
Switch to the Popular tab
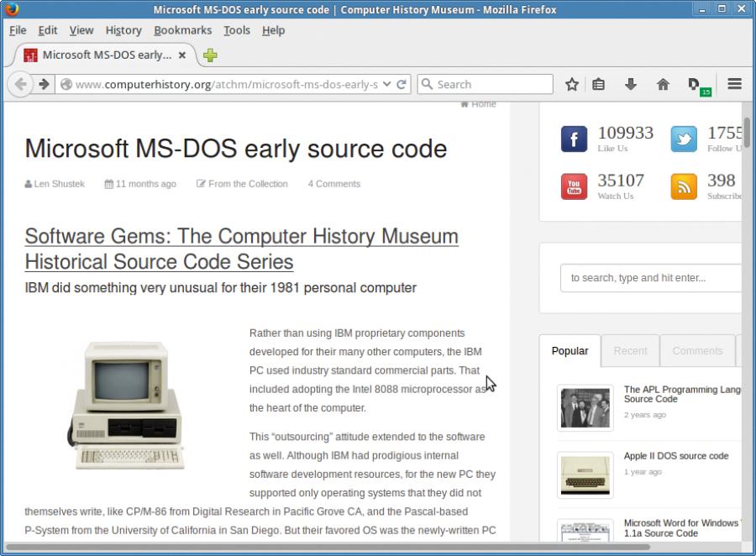tap(570, 351)
